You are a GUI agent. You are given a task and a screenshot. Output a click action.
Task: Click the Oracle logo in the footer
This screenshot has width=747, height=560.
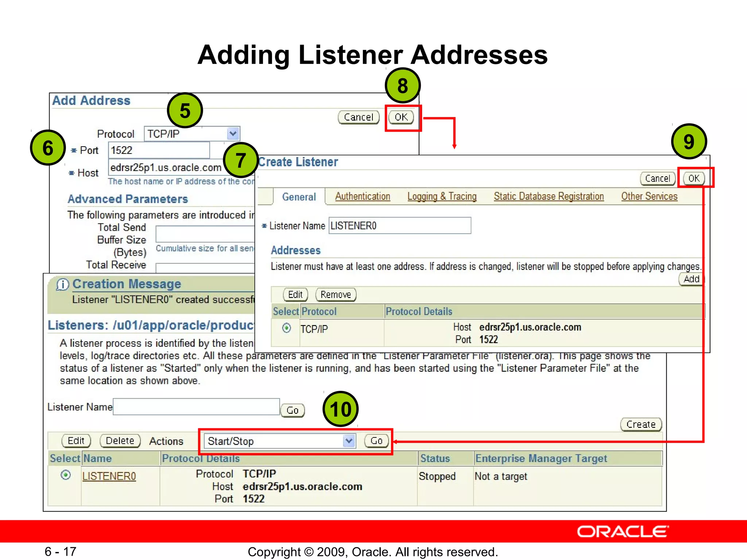pos(623,532)
